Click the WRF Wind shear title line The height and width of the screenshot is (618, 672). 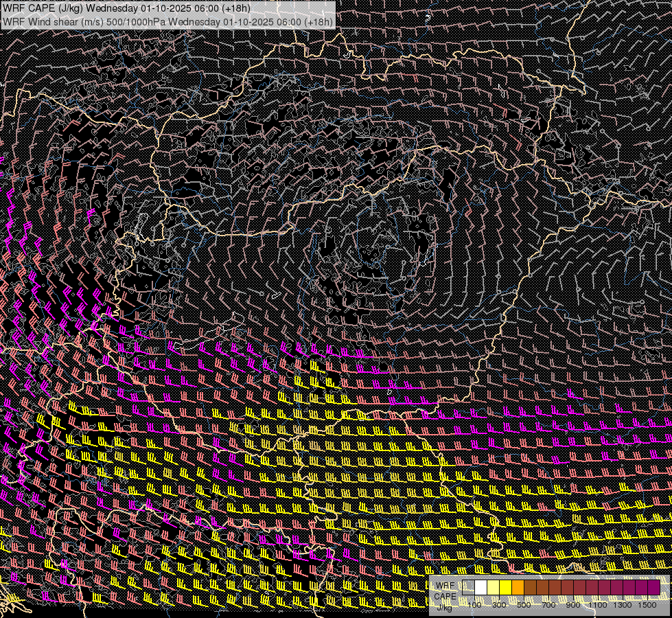click(168, 21)
